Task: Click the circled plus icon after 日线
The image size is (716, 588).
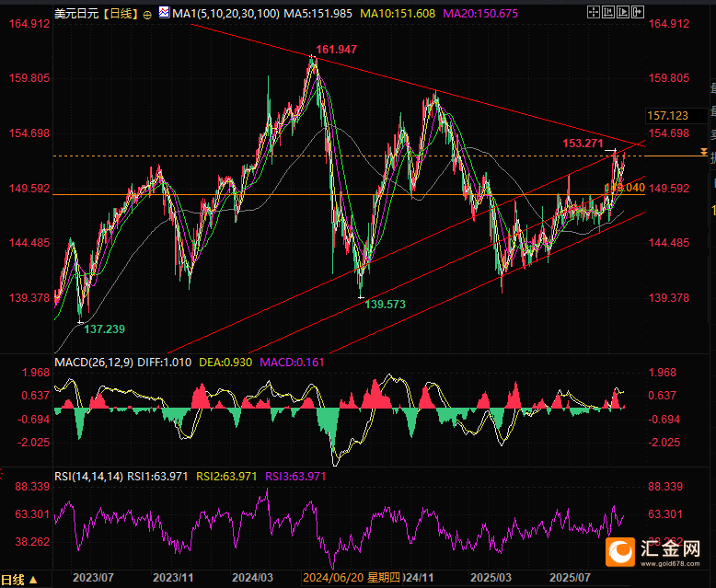Action: point(147,15)
